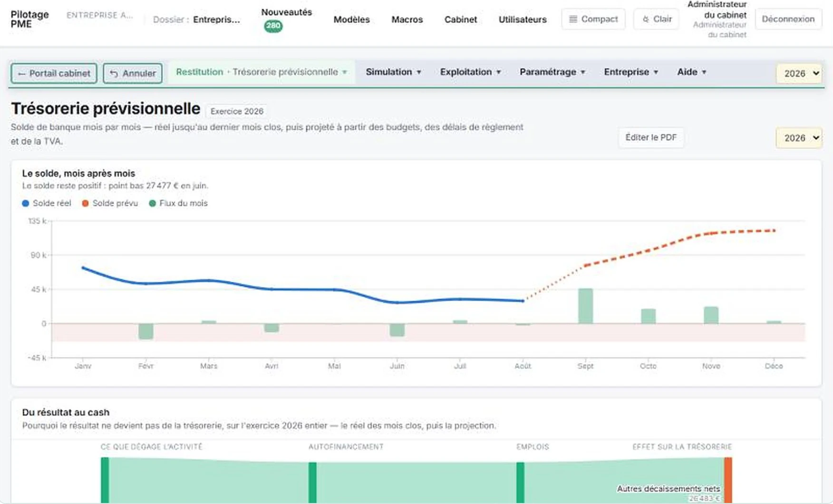The height and width of the screenshot is (504, 833).
Task: Expand the Entreprise menu
Action: [631, 72]
